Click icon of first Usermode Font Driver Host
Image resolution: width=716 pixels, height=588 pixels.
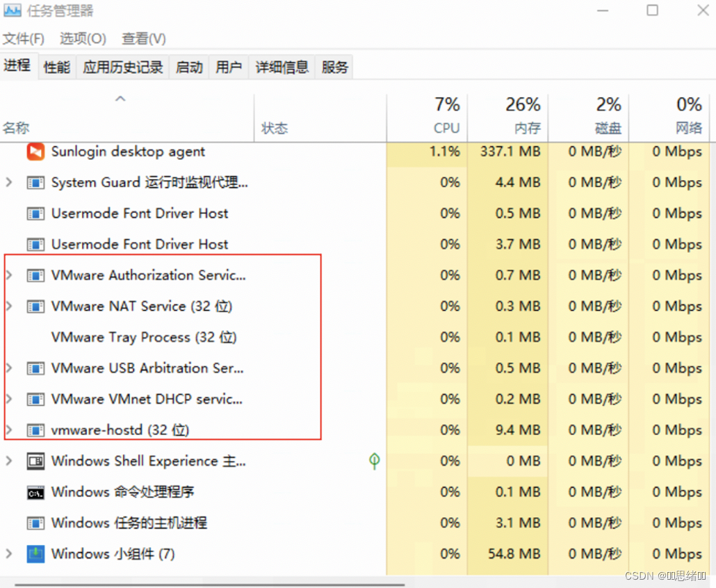(x=35, y=213)
